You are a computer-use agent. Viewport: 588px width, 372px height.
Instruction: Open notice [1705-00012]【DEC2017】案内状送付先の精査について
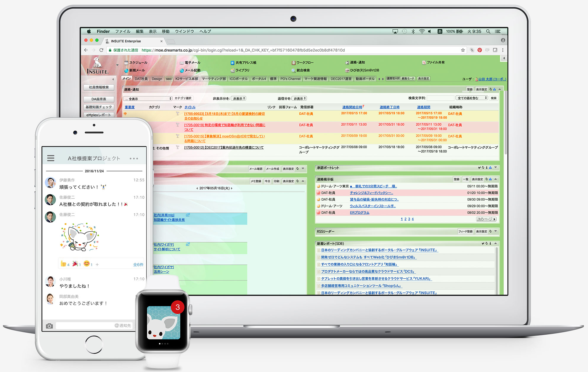pyautogui.click(x=224, y=147)
